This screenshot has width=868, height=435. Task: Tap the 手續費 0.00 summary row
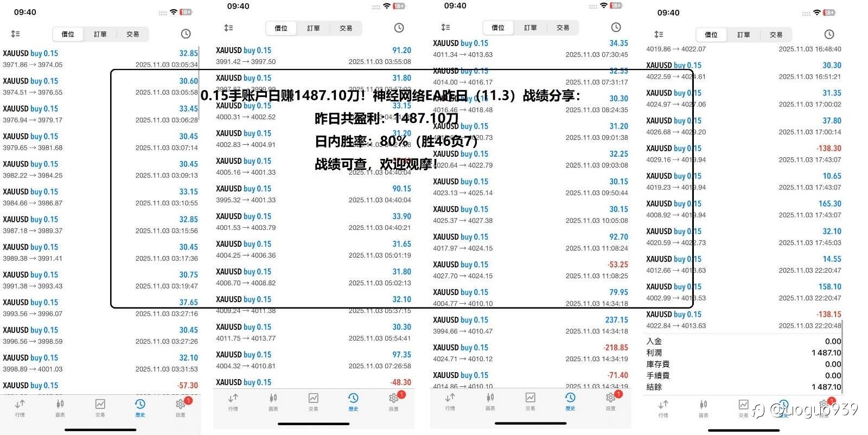tap(744, 375)
